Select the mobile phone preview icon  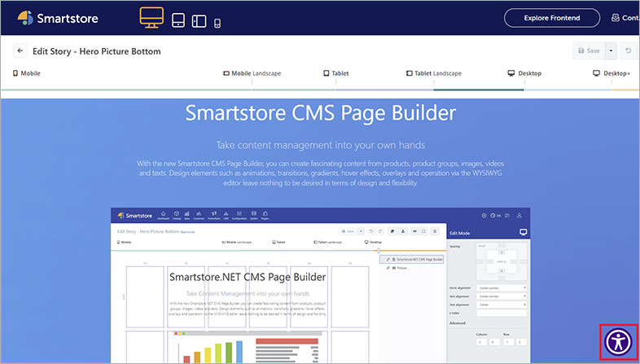tap(217, 24)
